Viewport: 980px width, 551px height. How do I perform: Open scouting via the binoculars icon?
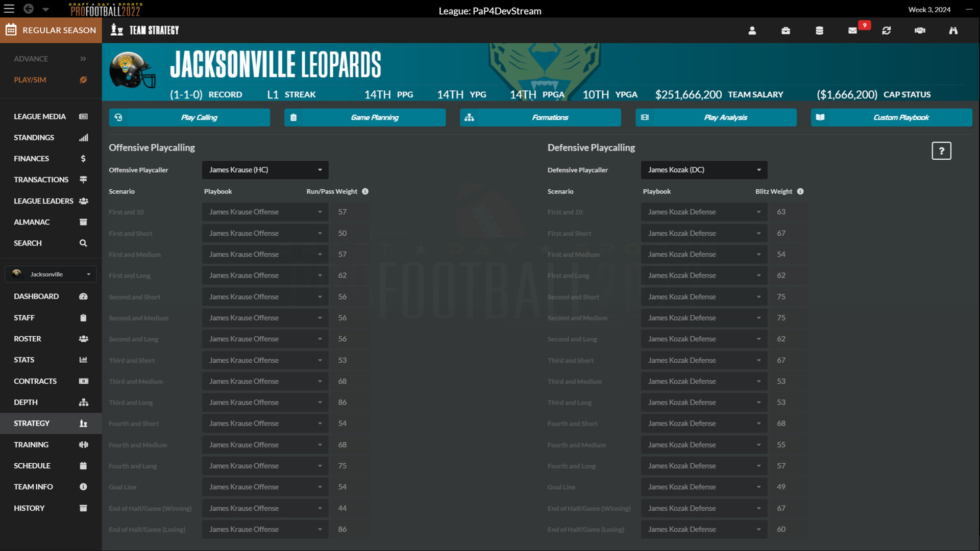pyautogui.click(x=953, y=31)
